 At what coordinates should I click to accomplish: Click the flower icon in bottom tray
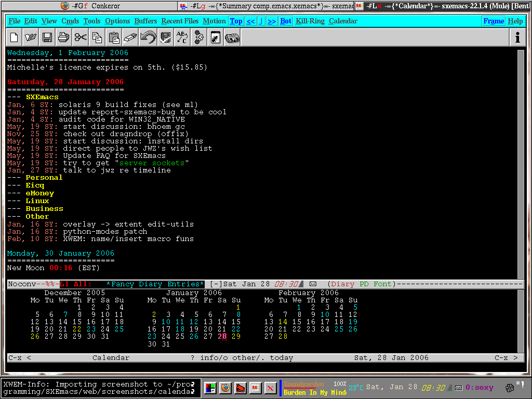click(510, 388)
